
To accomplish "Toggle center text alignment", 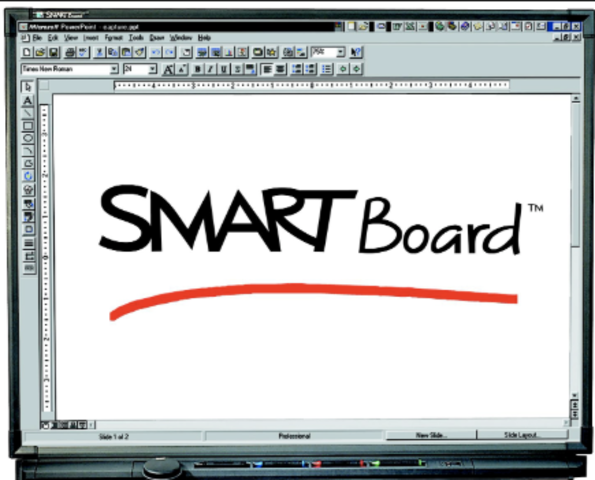I will [280, 69].
